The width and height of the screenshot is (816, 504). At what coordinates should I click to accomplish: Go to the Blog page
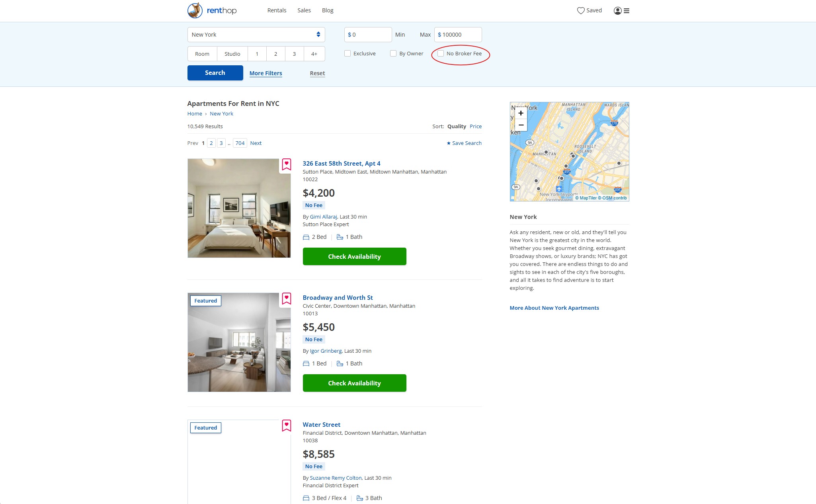328,10
